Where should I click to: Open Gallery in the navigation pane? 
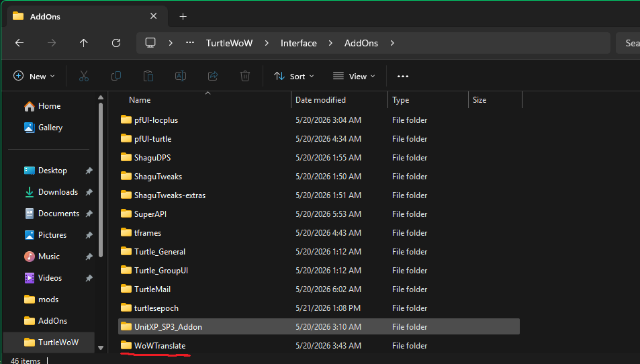point(49,128)
